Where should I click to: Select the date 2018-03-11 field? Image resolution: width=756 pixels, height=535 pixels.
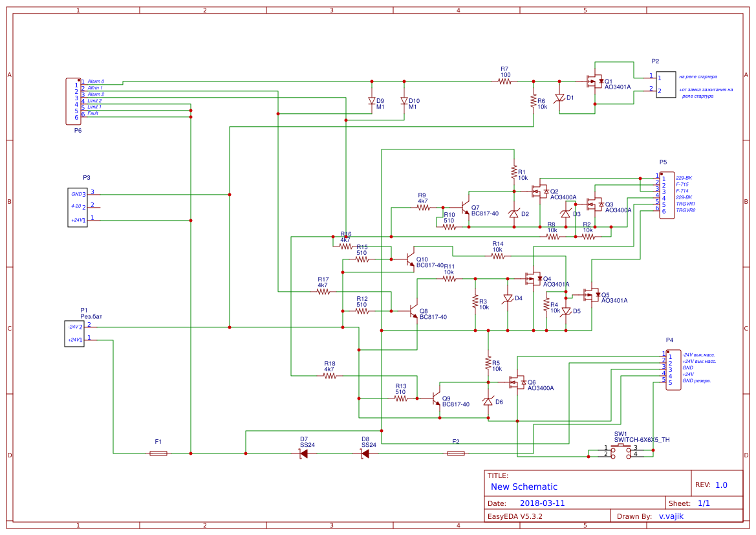tap(542, 503)
